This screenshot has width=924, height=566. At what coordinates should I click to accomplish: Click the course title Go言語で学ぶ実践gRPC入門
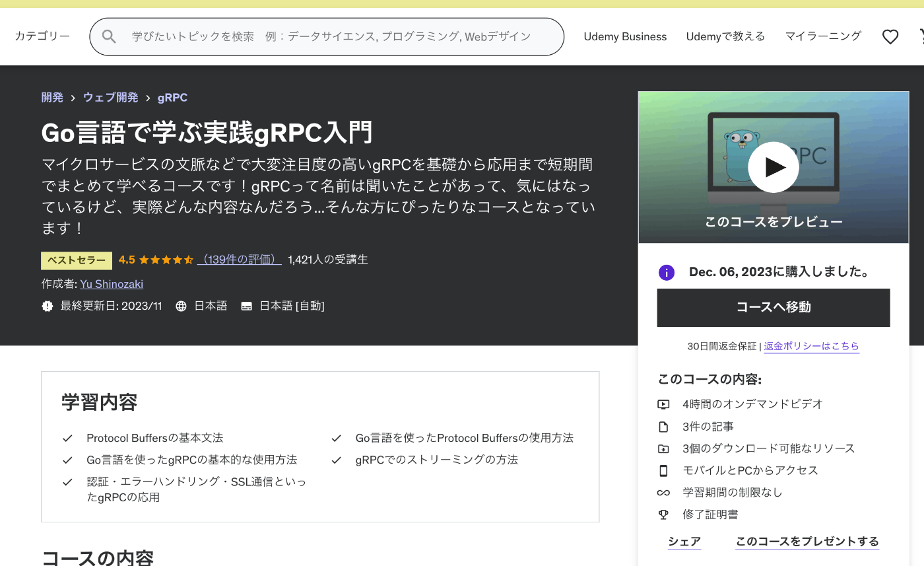207,132
